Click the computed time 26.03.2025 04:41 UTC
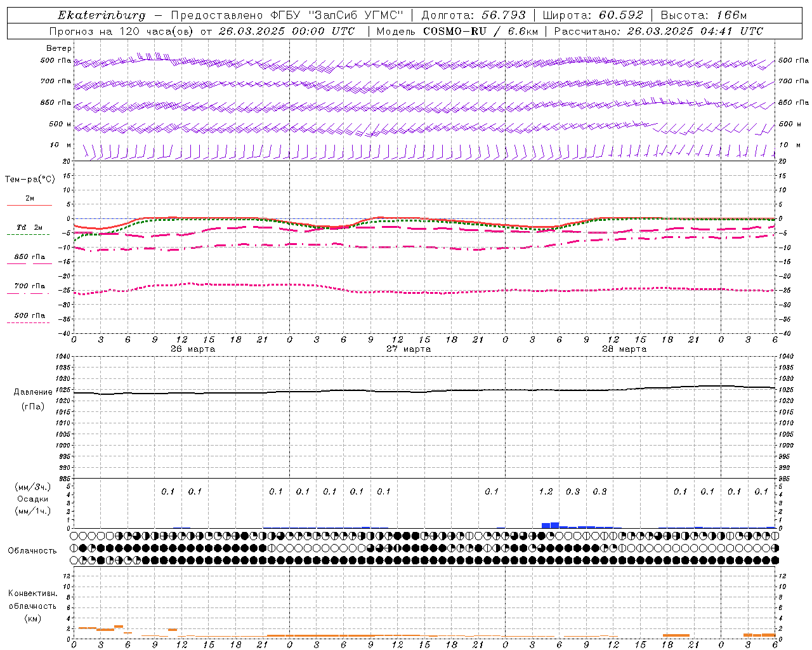812x650 pixels. (695, 31)
